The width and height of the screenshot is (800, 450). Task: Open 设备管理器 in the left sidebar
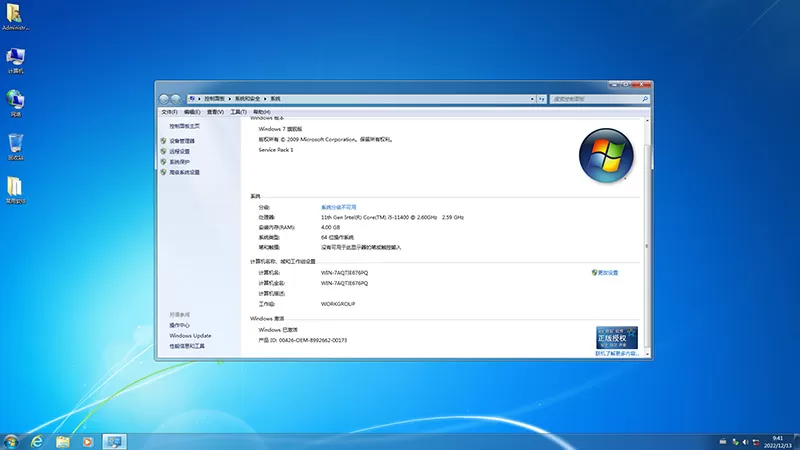point(182,141)
